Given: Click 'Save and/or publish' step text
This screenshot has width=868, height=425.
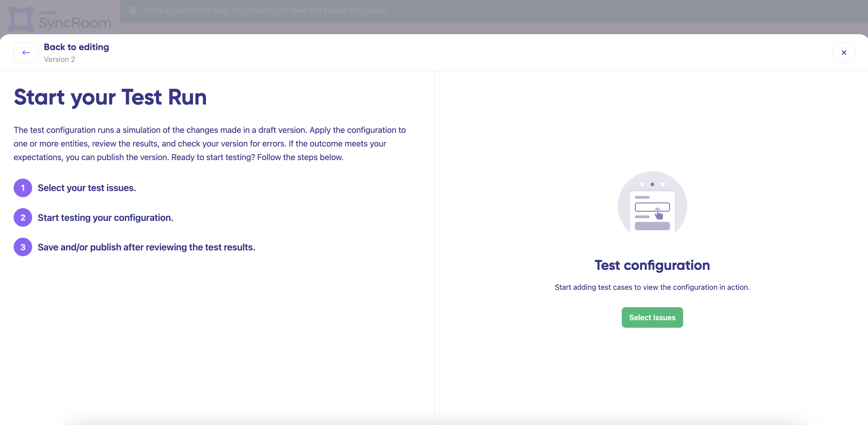Looking at the screenshot, I should (146, 247).
